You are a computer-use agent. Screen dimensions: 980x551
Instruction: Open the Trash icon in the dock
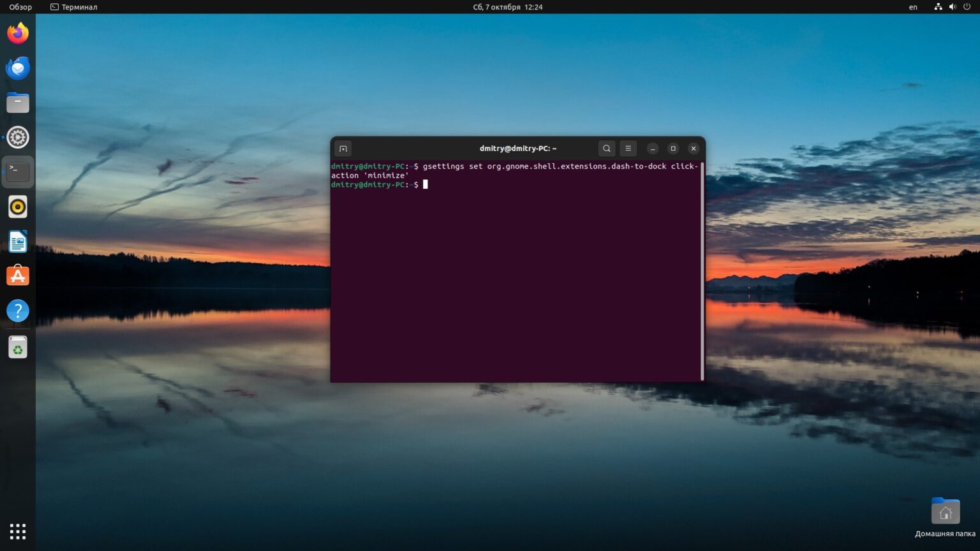coord(17,346)
